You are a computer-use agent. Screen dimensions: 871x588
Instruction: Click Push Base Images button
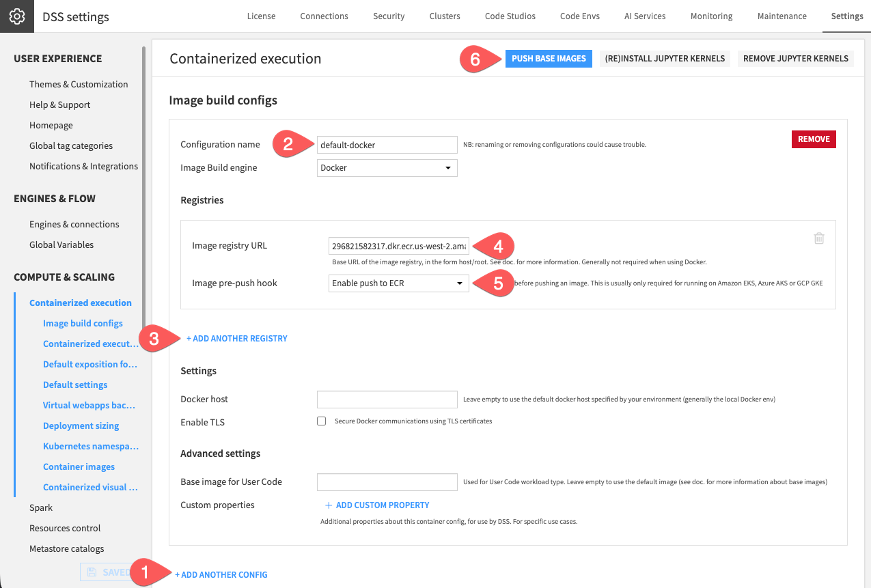point(549,59)
